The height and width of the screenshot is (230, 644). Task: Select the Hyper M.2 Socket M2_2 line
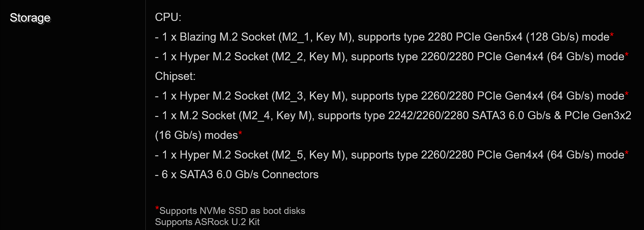pyautogui.click(x=392, y=57)
